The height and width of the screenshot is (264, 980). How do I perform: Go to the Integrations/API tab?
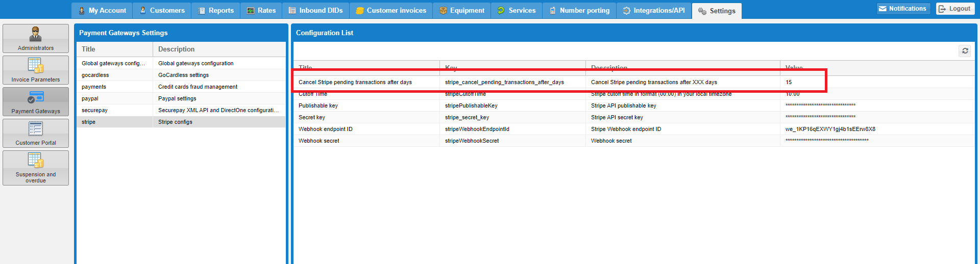tap(654, 10)
